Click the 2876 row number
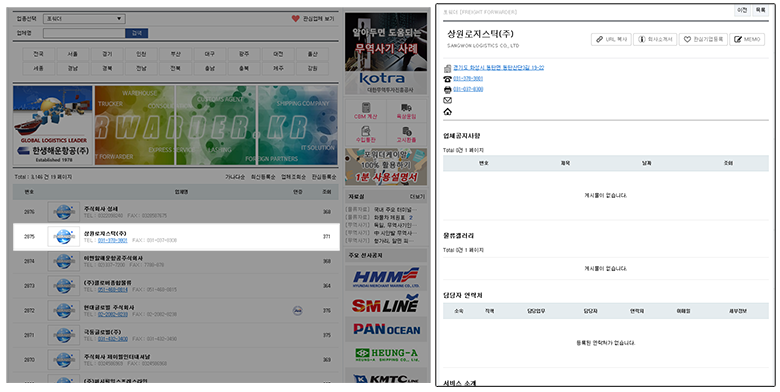The height and width of the screenshot is (392, 780). click(x=29, y=212)
